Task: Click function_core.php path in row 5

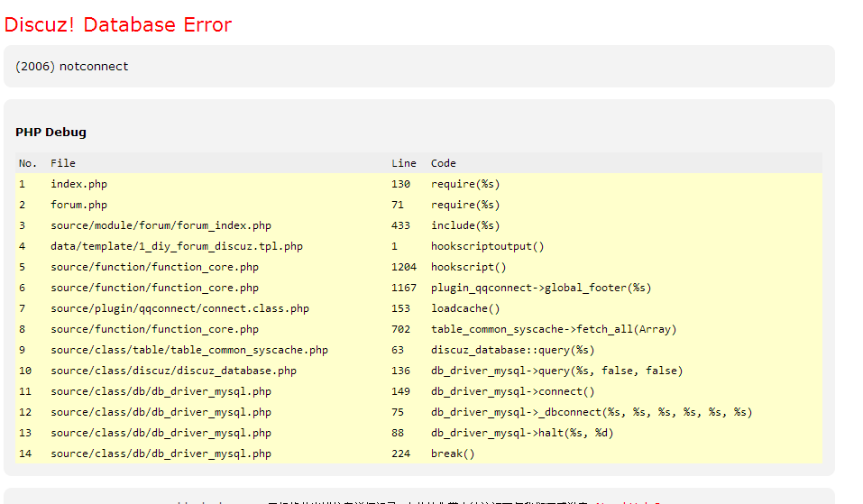Action: point(155,267)
